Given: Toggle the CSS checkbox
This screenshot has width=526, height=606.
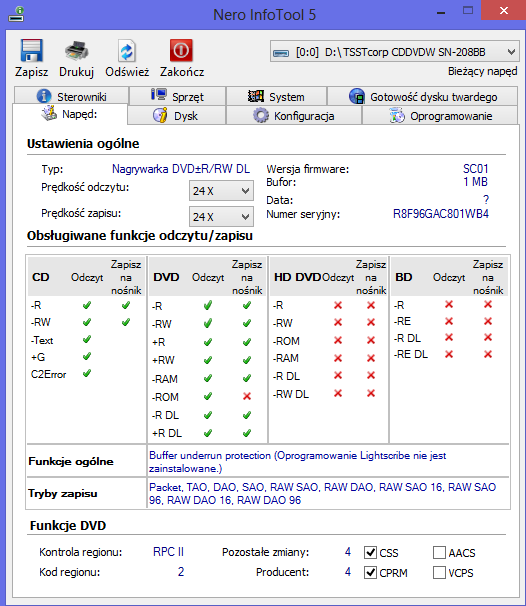Looking at the screenshot, I should point(371,553).
